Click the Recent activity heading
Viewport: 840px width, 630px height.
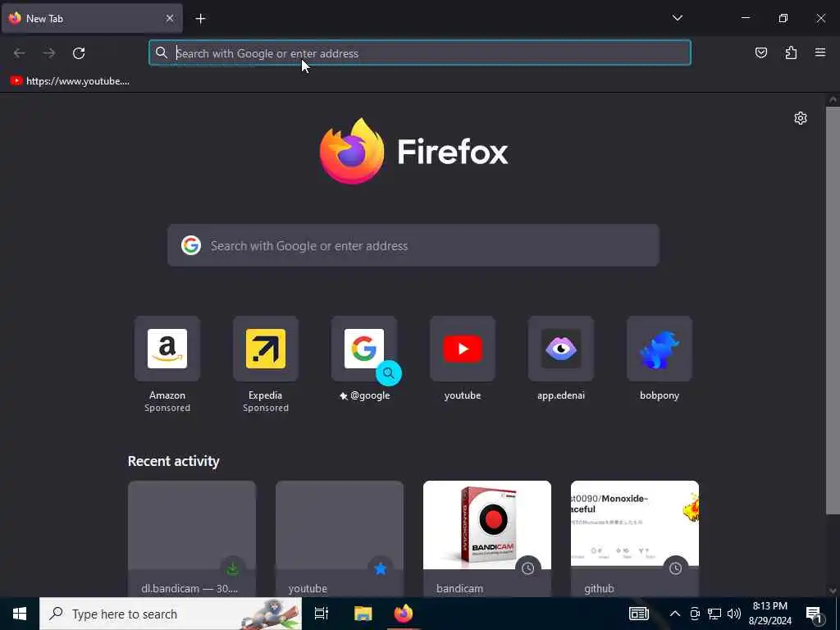(x=174, y=461)
